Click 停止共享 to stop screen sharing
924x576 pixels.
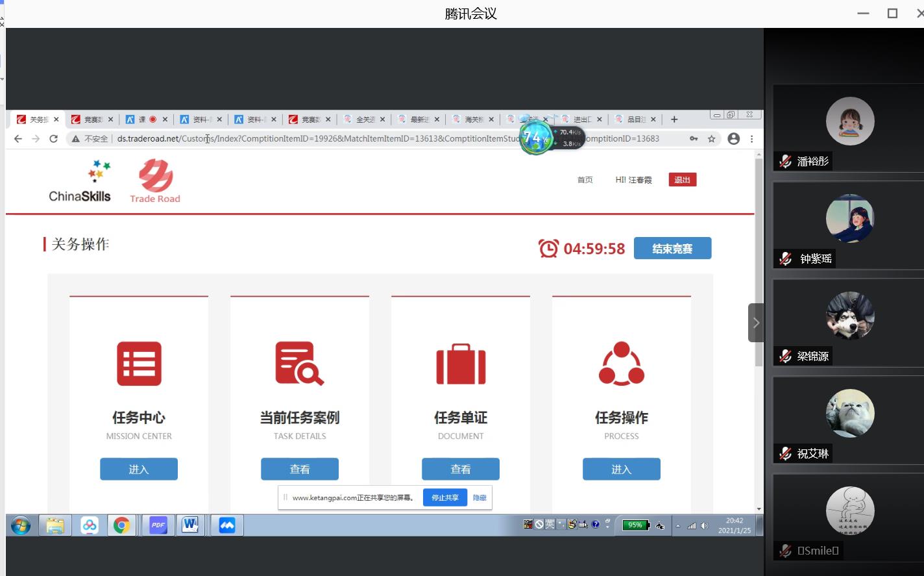[x=444, y=497]
